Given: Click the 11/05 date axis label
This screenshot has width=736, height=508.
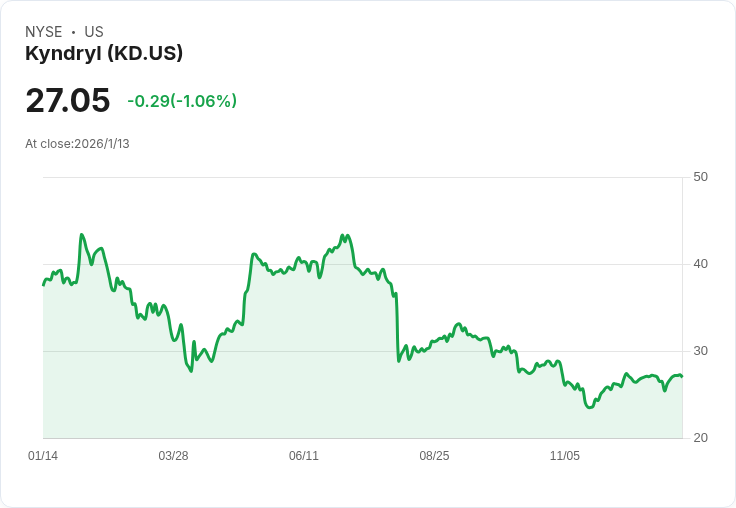Looking at the screenshot, I should click(565, 456).
